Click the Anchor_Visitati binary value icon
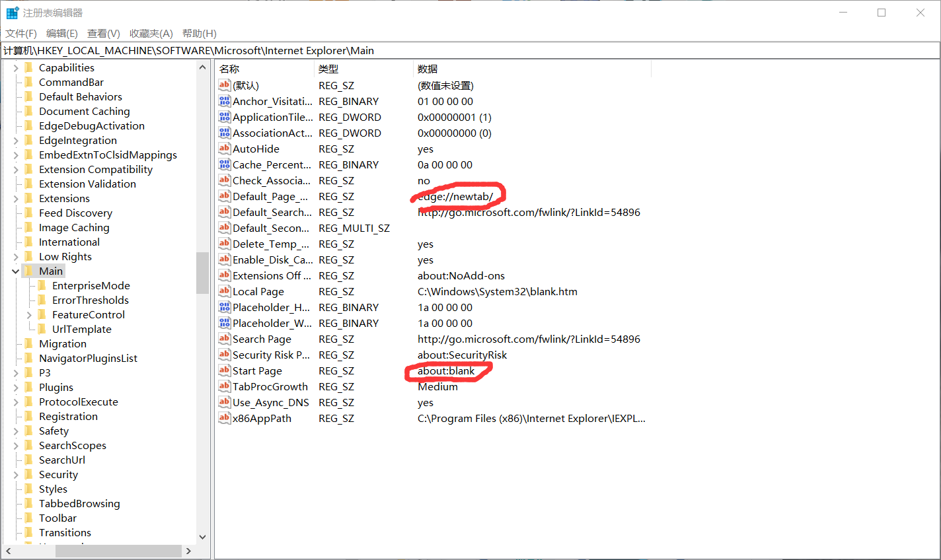The width and height of the screenshot is (941, 560). click(x=225, y=101)
